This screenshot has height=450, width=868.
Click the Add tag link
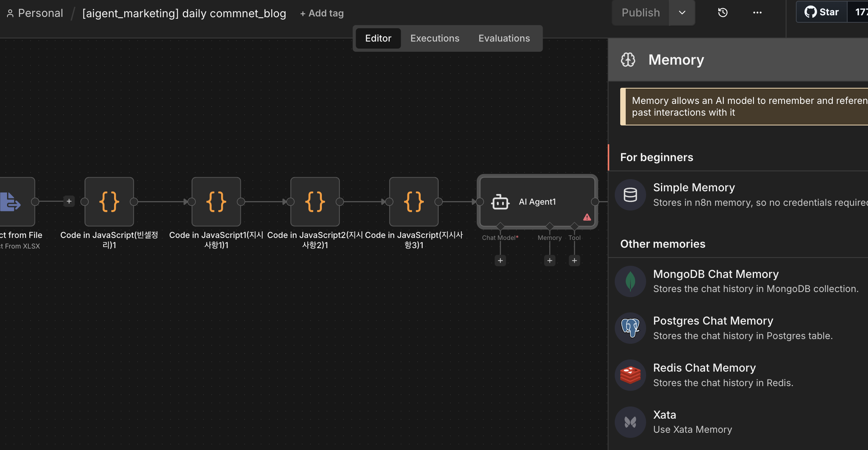point(322,13)
